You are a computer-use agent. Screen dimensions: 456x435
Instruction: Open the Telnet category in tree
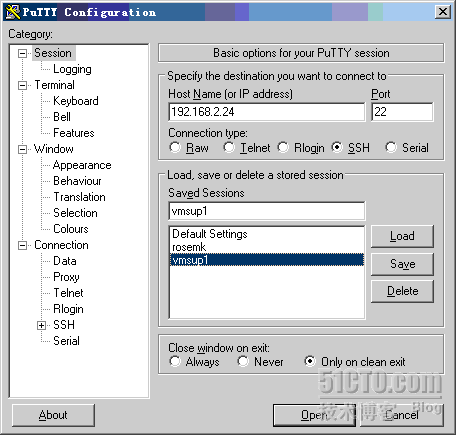click(x=68, y=293)
